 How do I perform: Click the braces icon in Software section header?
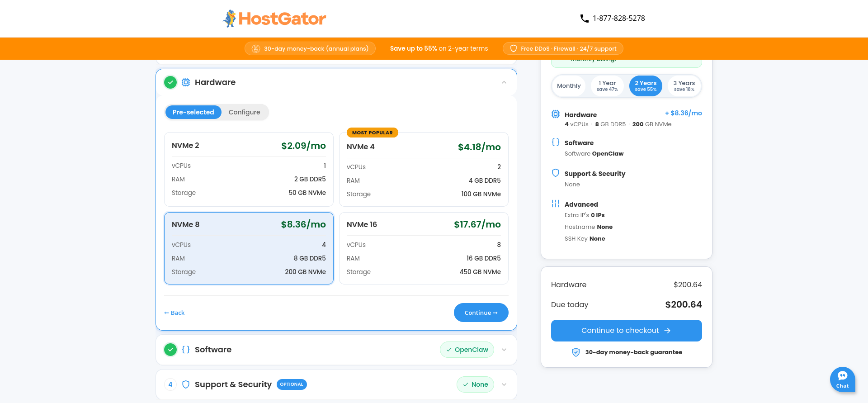[x=186, y=350]
